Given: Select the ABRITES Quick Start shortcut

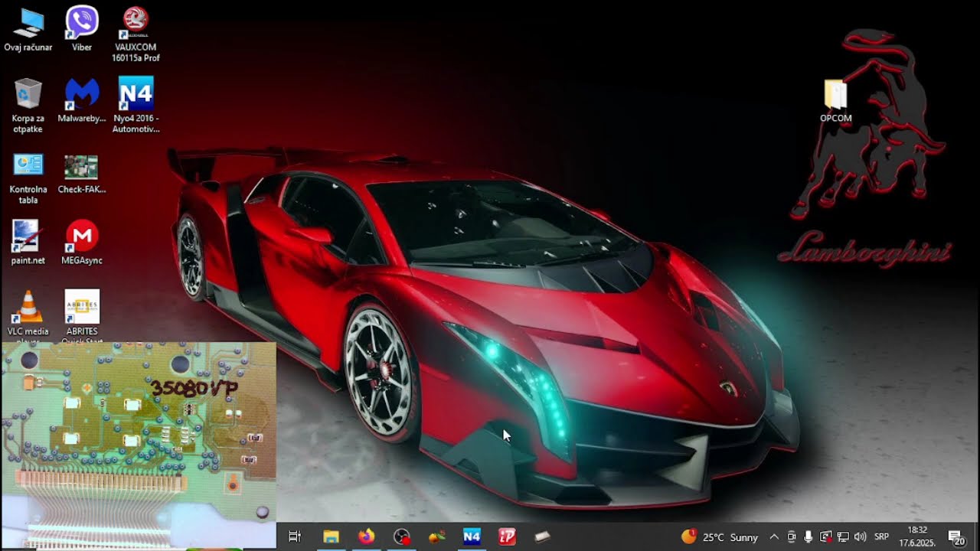Looking at the screenshot, I should (82, 315).
